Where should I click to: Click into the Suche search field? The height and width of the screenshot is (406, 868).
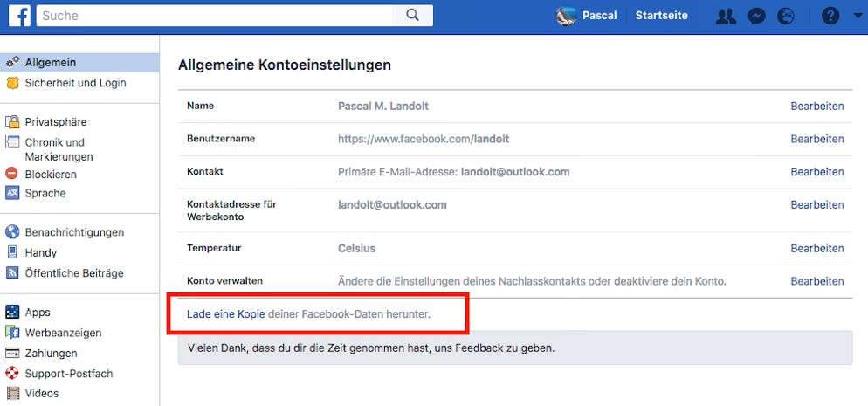pyautogui.click(x=215, y=16)
